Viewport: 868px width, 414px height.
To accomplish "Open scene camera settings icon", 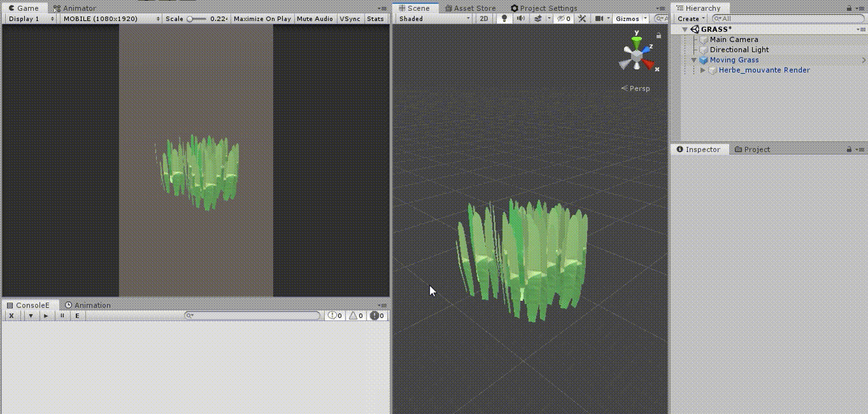I will [x=599, y=18].
